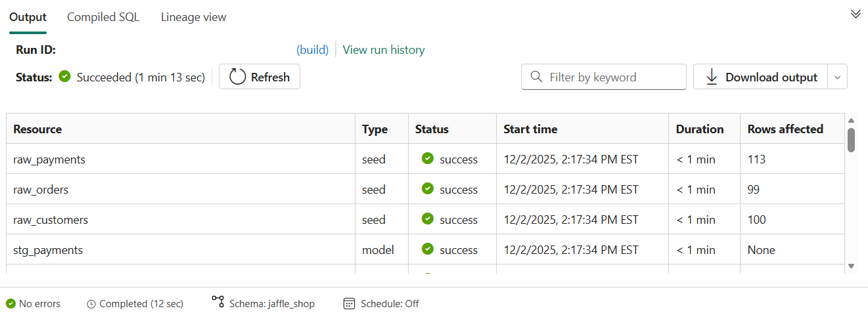Click the (build) link
This screenshot has width=868, height=317.
click(312, 50)
